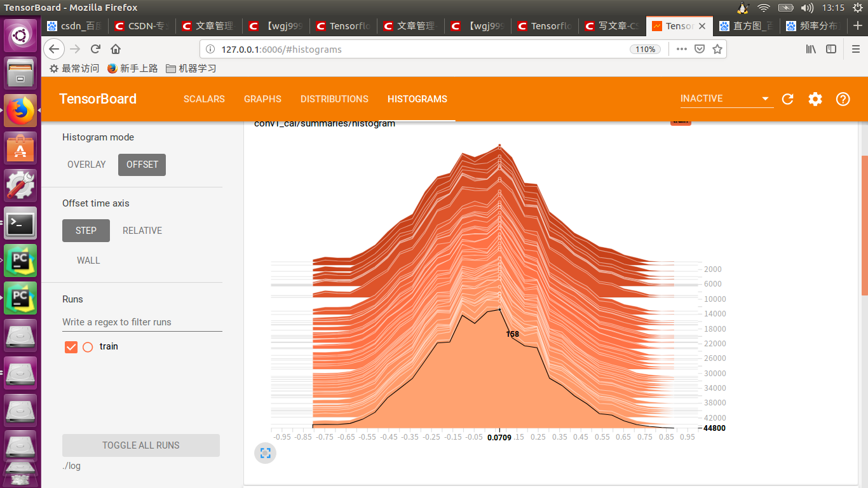This screenshot has height=488, width=868.
Task: Select WALL for the offset time axis
Action: [88, 260]
